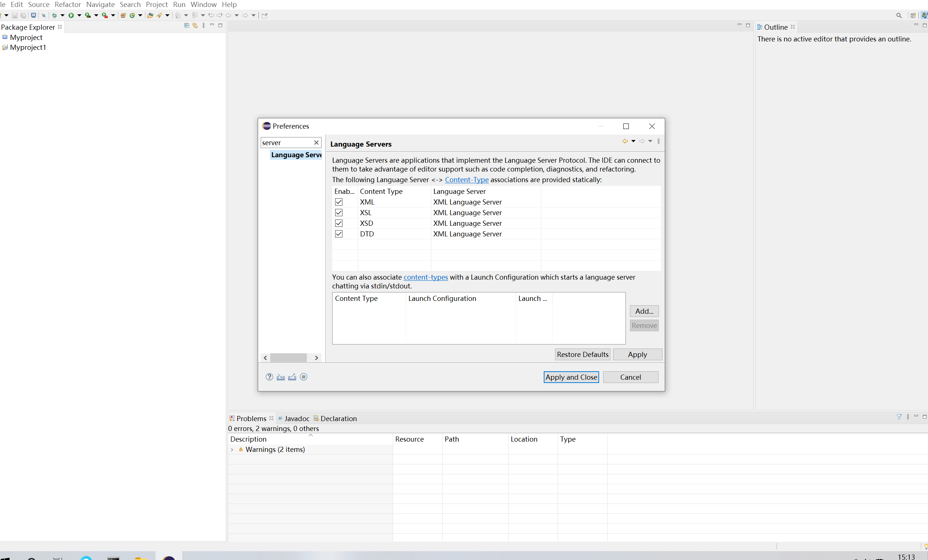Screen dimensions: 928x560
Task: Click the Eclipse preferences back navigation icon
Action: coord(625,140)
